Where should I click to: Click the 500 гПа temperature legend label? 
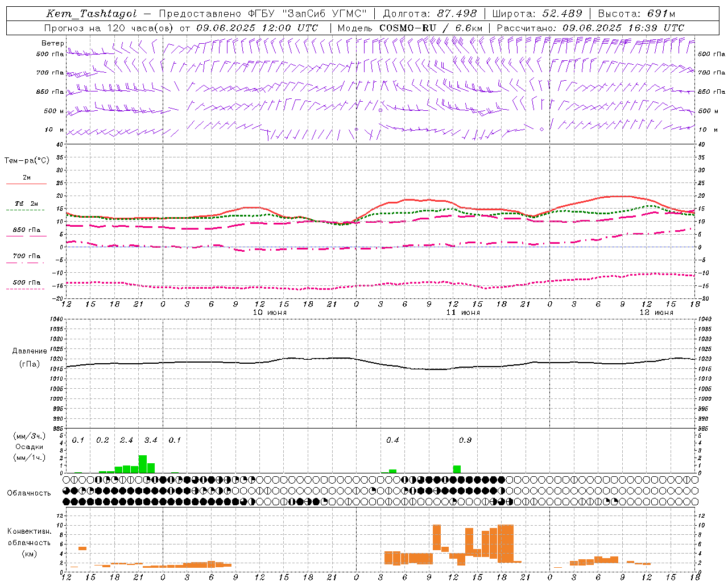pyautogui.click(x=27, y=282)
